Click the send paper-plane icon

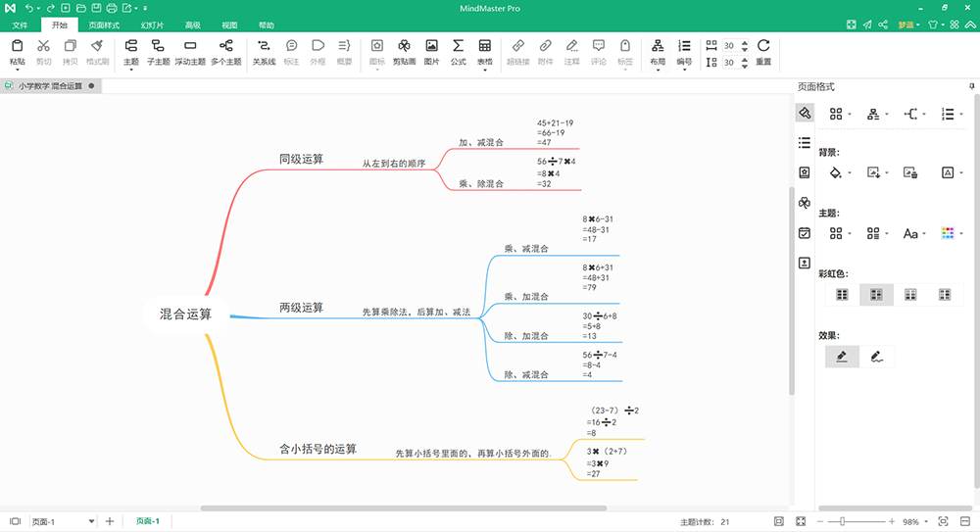click(867, 24)
